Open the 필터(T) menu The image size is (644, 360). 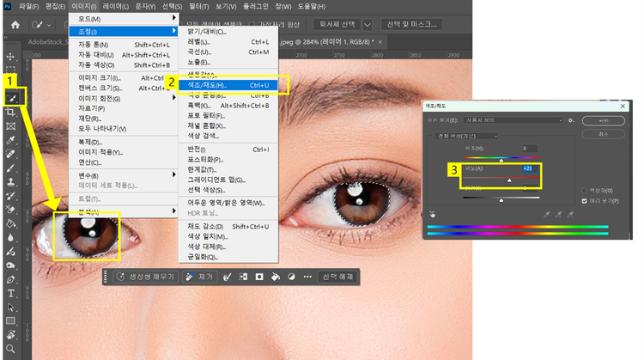[199, 7]
